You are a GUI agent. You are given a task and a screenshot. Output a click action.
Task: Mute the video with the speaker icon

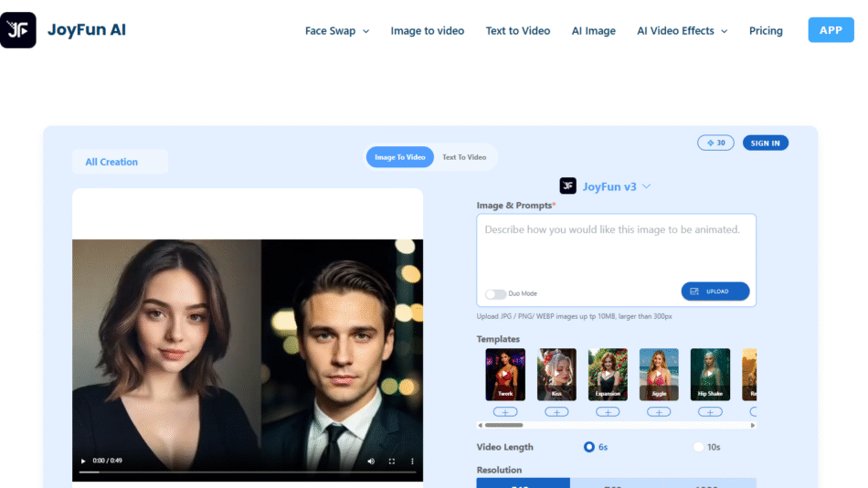click(371, 461)
